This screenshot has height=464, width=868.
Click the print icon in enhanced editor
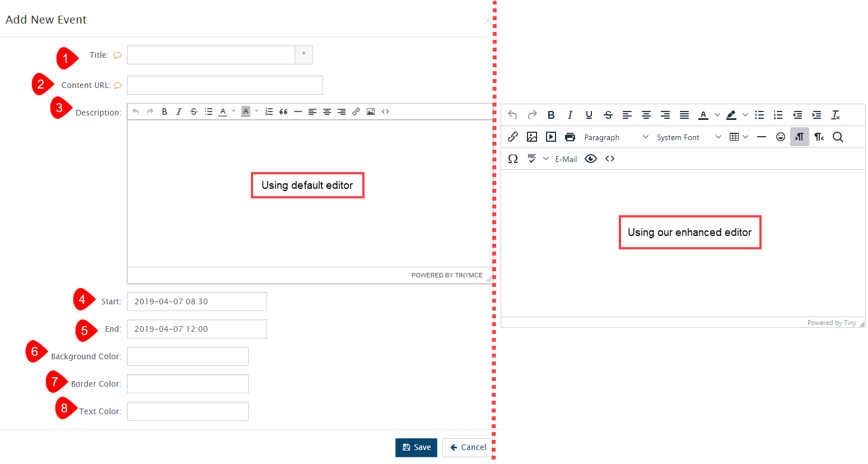(x=570, y=137)
